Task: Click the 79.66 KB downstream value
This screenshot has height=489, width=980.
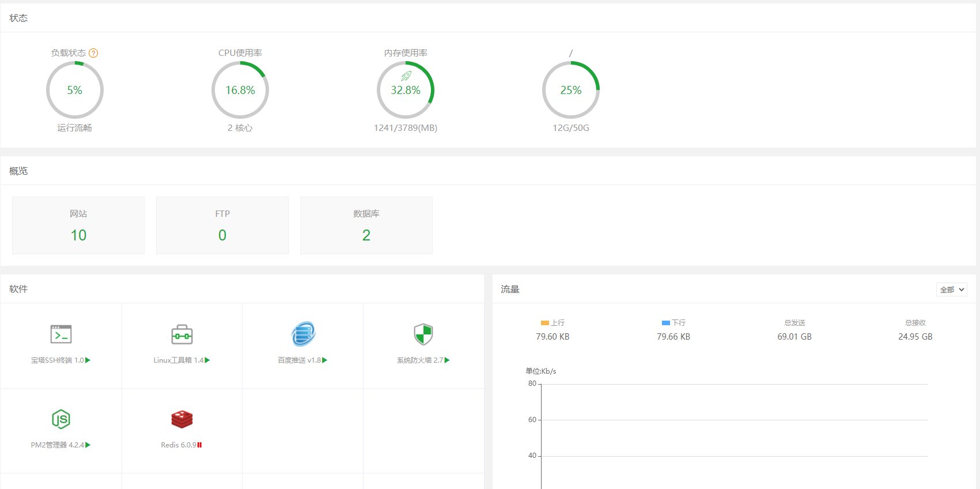Action: pos(673,337)
